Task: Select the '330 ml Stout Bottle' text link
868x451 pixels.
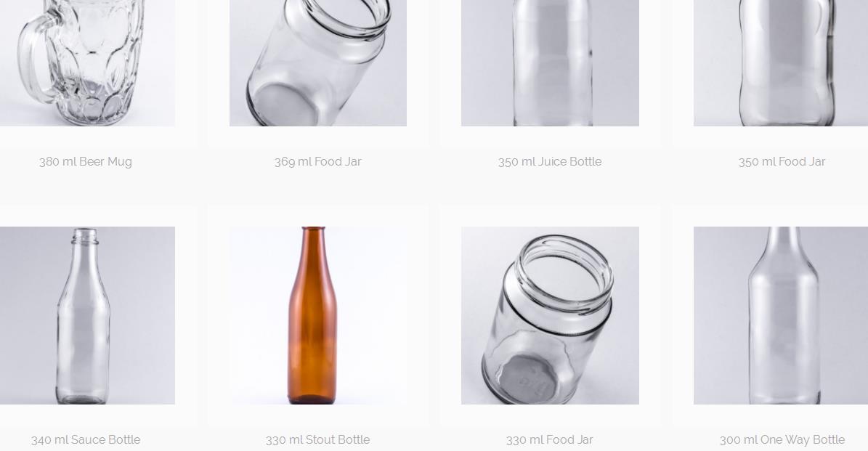Action: tap(317, 440)
